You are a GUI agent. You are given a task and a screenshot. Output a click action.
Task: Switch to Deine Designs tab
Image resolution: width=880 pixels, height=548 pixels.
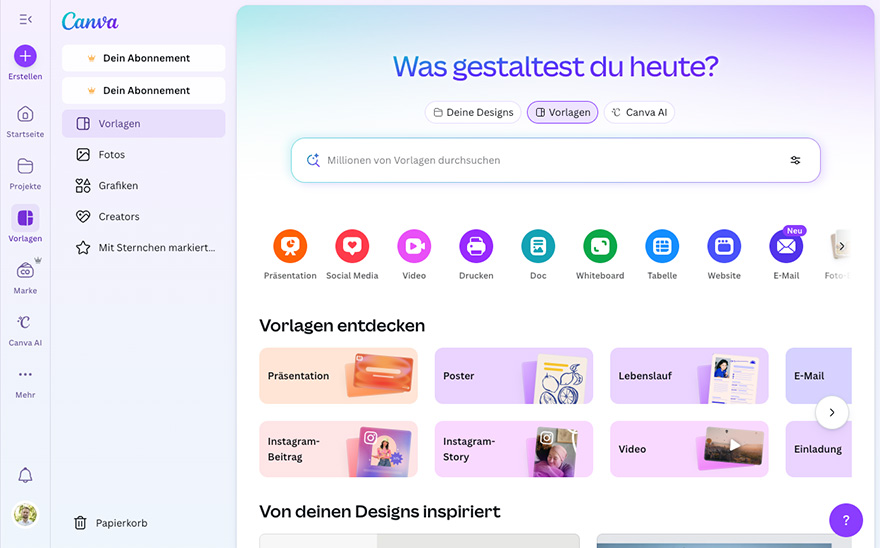[x=473, y=112]
